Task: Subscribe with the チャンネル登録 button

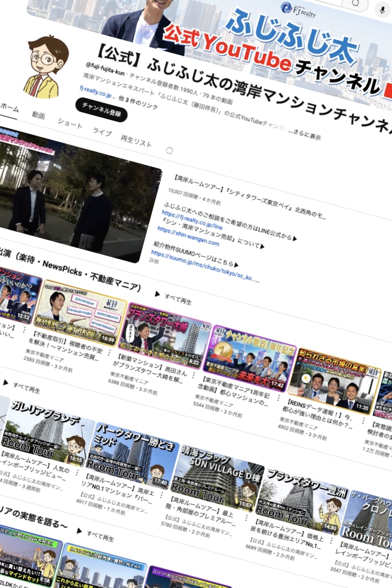Action: [101, 109]
